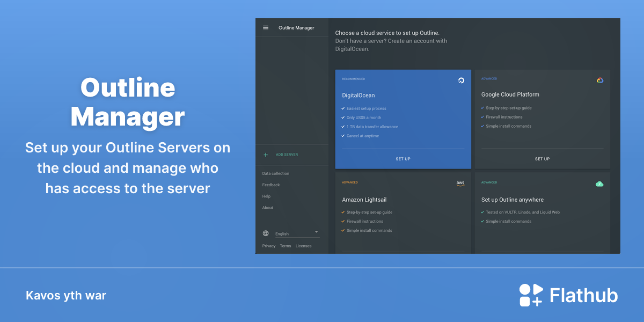Click SET UP on DigitalOcean card
The height and width of the screenshot is (322, 644).
[403, 159]
